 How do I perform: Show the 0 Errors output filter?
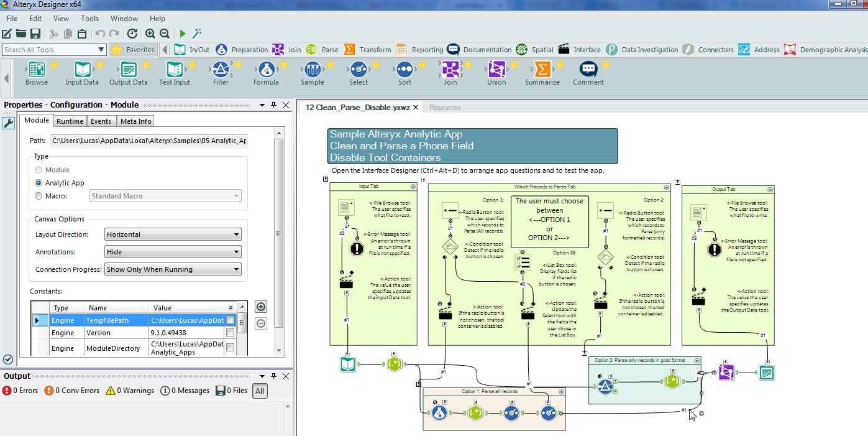(21, 391)
